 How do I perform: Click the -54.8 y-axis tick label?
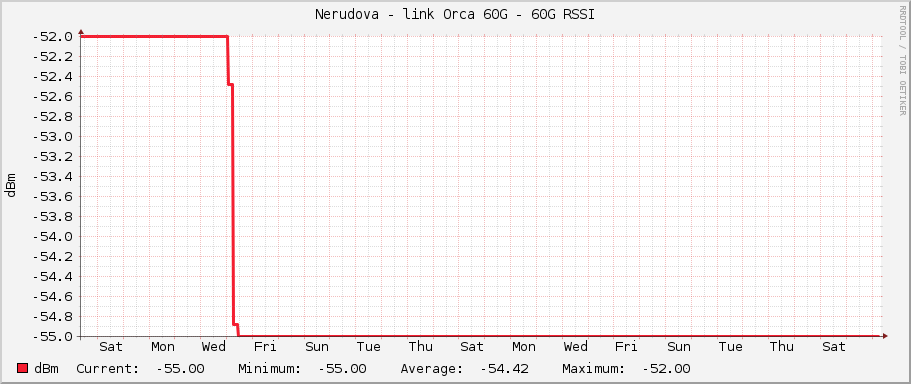click(52, 317)
